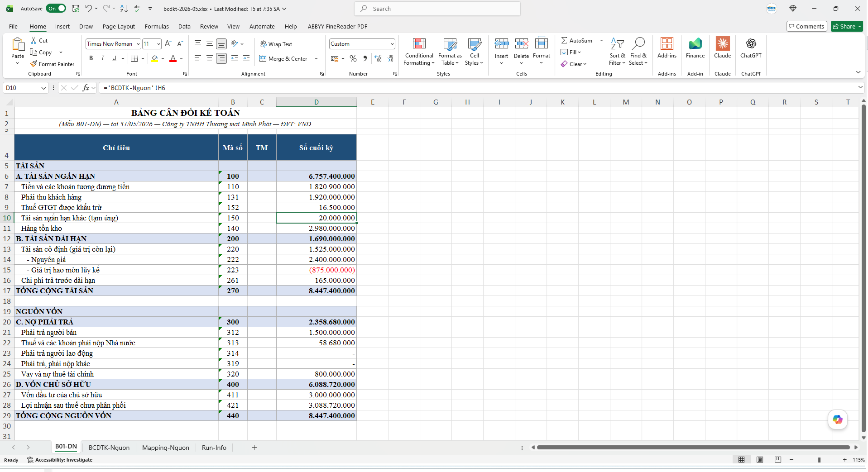
Task: Open Conditional Formatting menu
Action: pos(419,52)
